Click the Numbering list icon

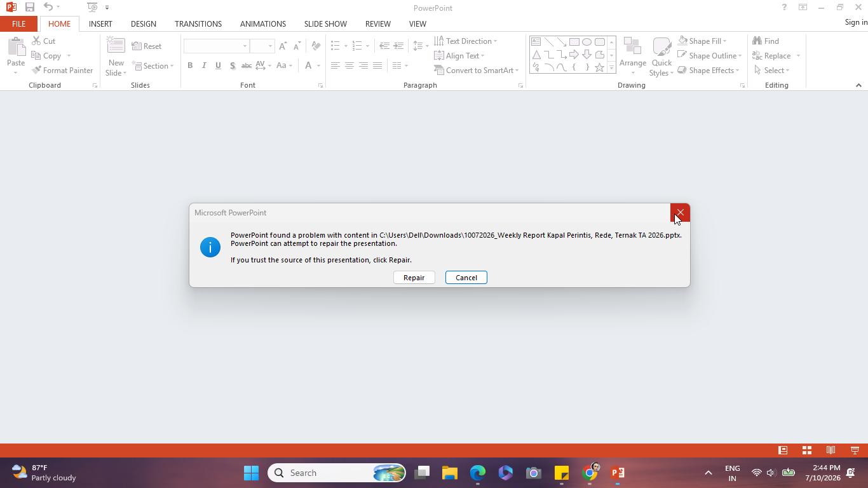click(x=357, y=46)
